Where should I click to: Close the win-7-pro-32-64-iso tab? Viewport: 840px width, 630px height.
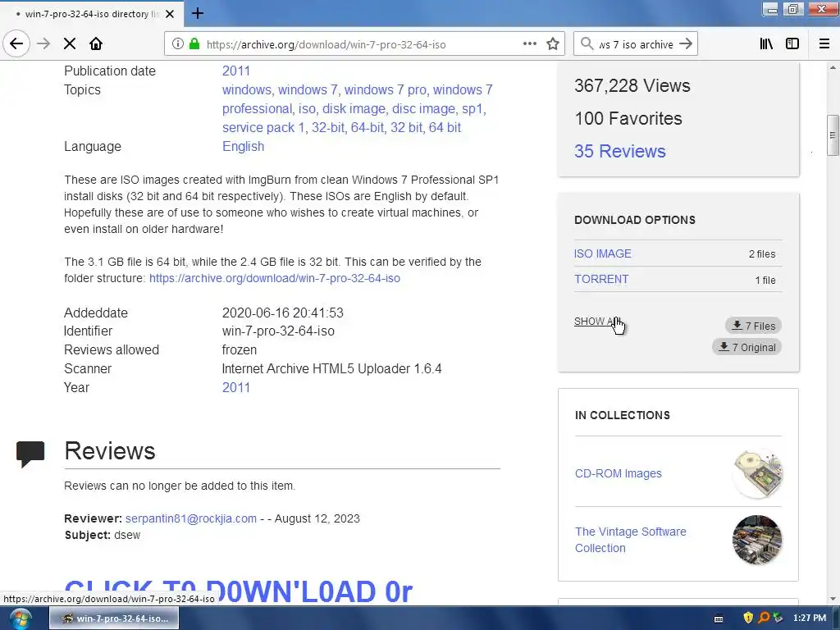coord(170,14)
